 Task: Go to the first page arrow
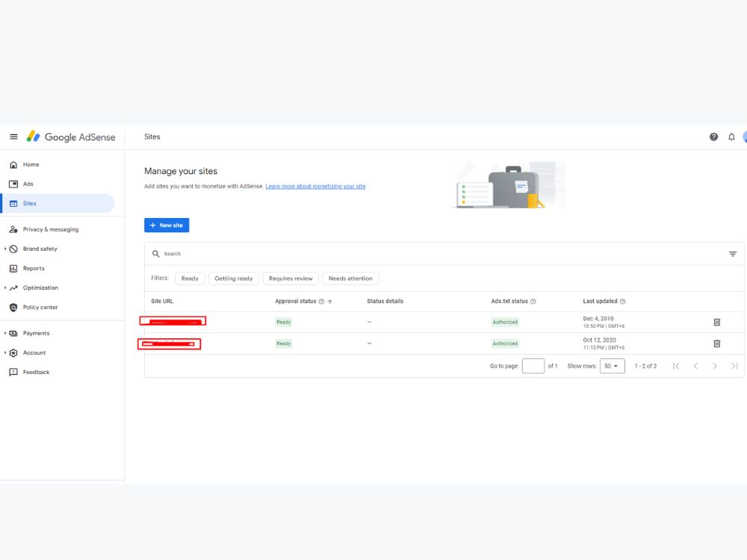coord(675,366)
